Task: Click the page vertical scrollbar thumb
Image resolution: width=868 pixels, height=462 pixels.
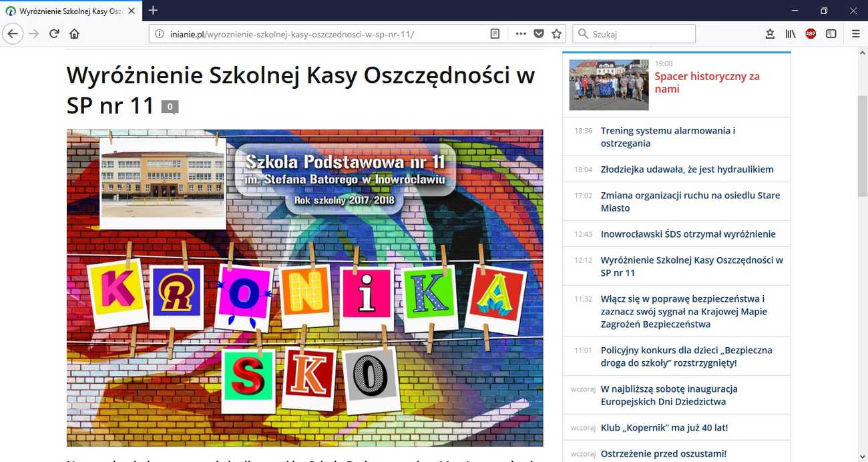Action: [x=862, y=146]
